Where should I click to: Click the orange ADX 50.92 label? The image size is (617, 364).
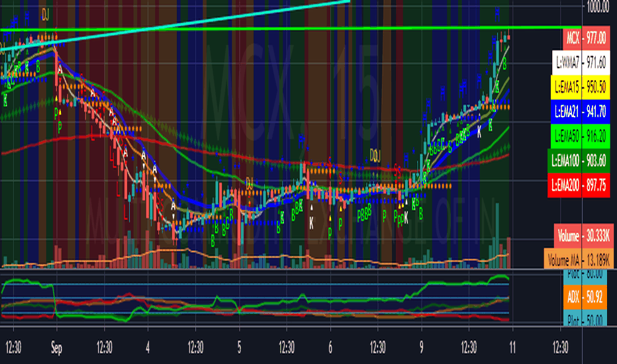[x=585, y=296]
